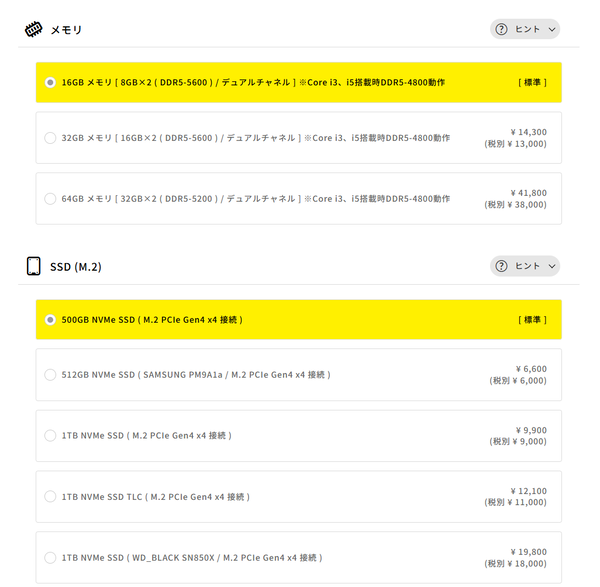Click the chevron arrow on SSD hint button

pos(551,266)
